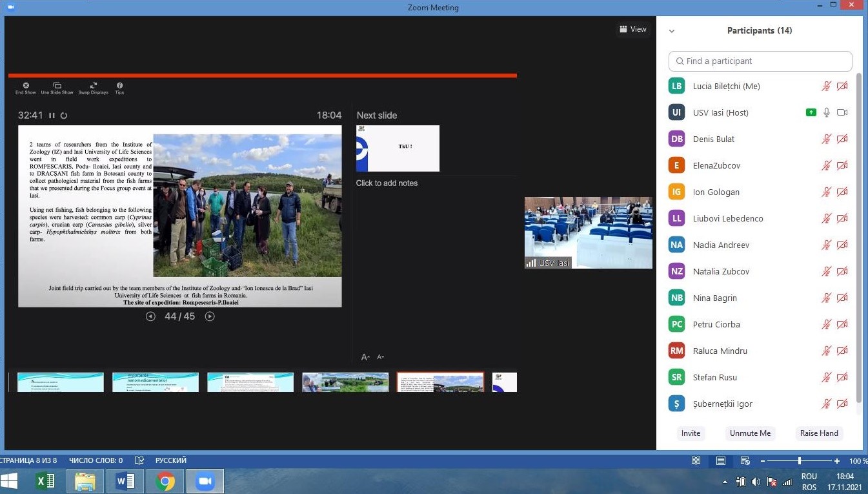The width and height of the screenshot is (868, 494).
Task: Toggle muted microphone icon for Lucia Bilețchi
Action: click(x=826, y=86)
